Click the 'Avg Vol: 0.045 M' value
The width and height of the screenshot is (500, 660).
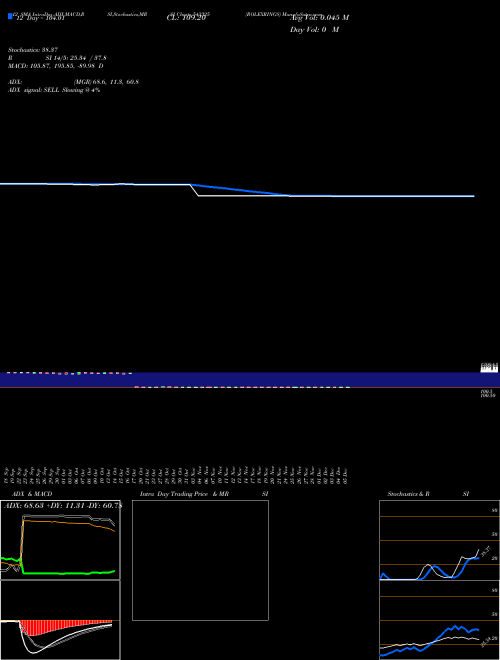pyautogui.click(x=319, y=18)
